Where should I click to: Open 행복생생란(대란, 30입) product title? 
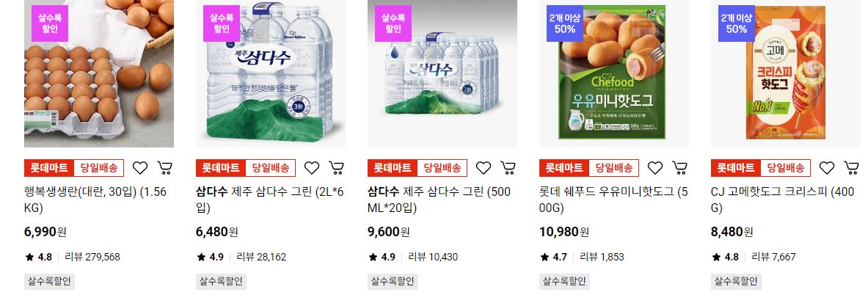[95, 200]
